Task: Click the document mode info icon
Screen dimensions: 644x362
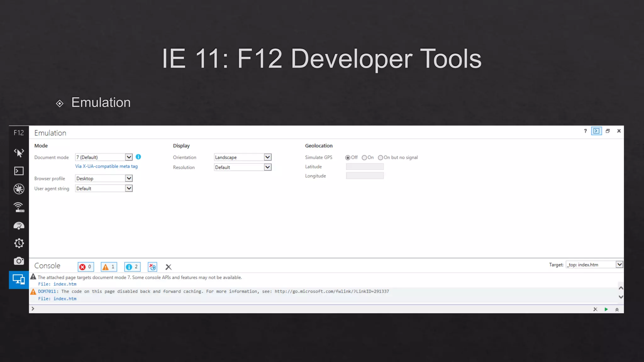Action: tap(138, 157)
